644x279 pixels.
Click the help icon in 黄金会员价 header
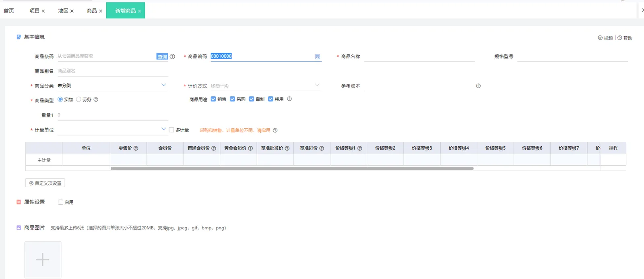coord(250,148)
